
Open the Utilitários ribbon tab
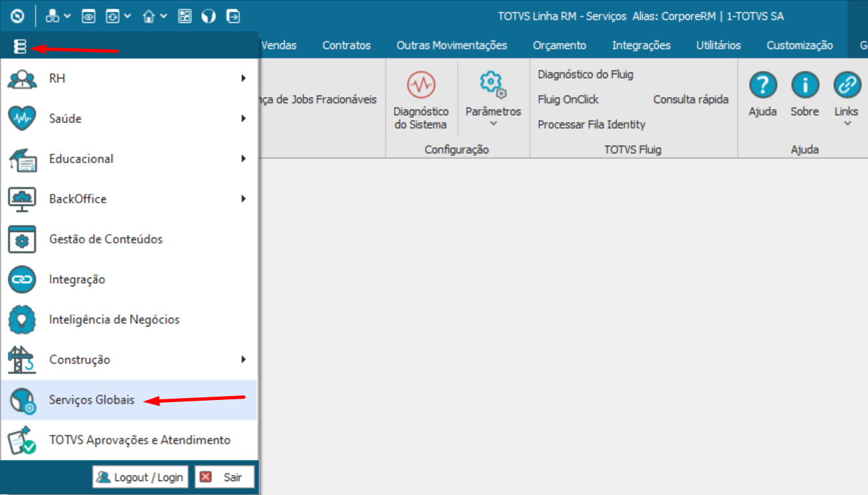(x=718, y=45)
